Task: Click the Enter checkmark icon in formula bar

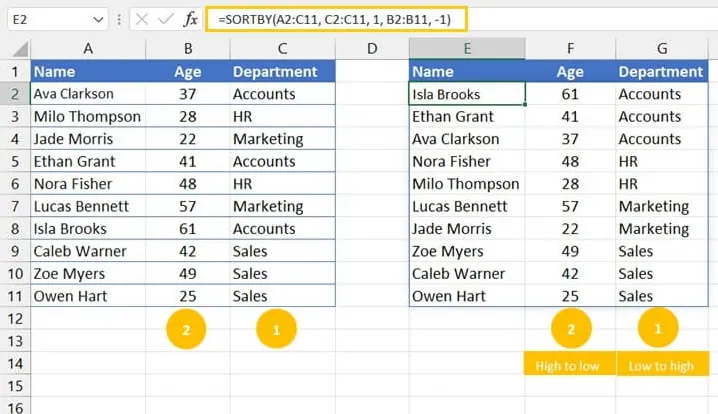Action: pos(165,19)
